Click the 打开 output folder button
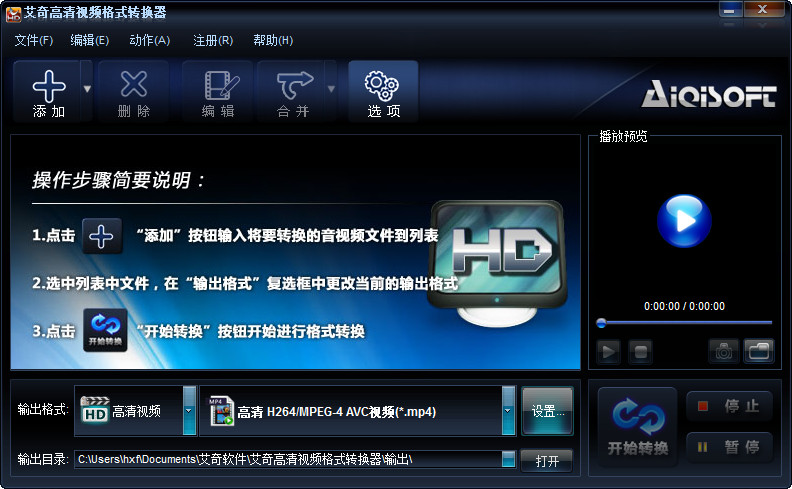The height and width of the screenshot is (489, 792). point(547,461)
